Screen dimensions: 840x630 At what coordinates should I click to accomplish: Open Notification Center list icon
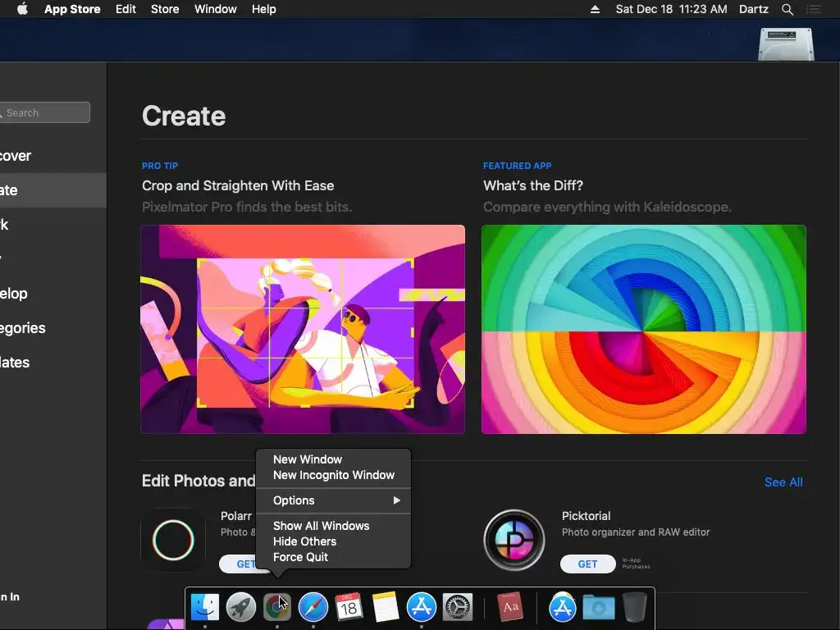(814, 9)
